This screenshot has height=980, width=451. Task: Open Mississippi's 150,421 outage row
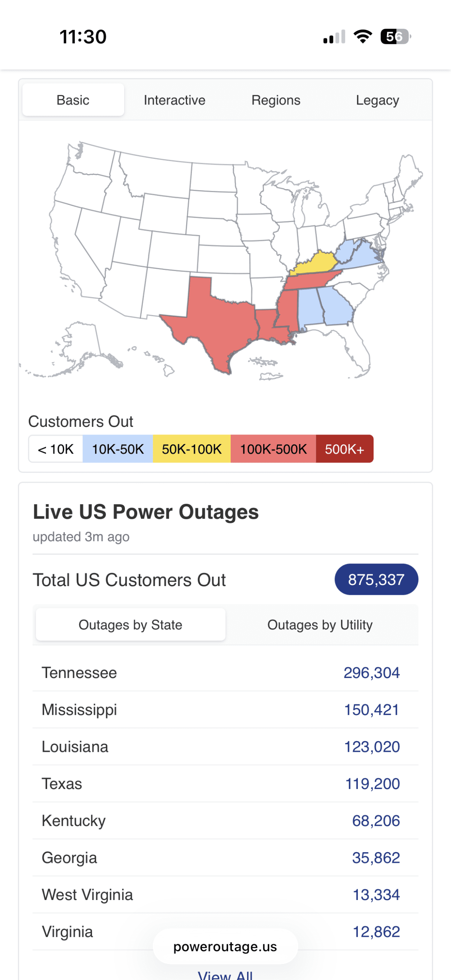tap(225, 710)
